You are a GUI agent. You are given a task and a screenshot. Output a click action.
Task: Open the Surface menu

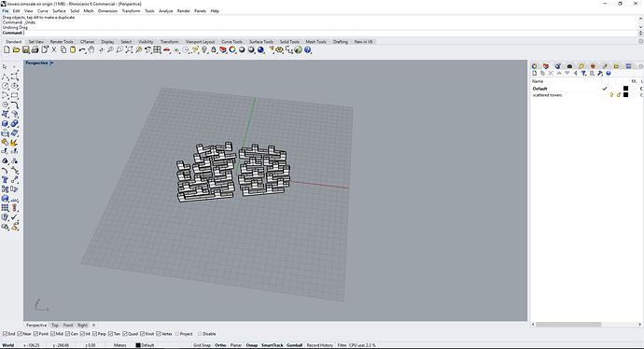click(59, 11)
